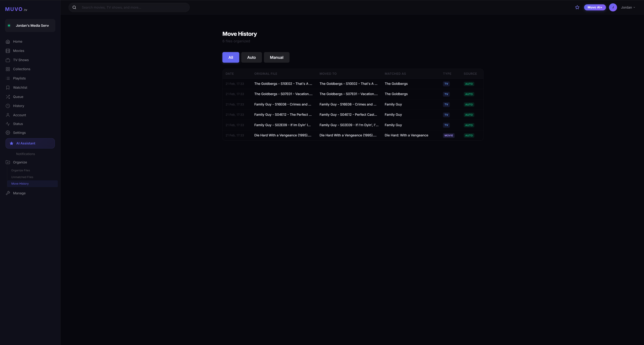Open the Jordan's Media Server selector

point(30,25)
